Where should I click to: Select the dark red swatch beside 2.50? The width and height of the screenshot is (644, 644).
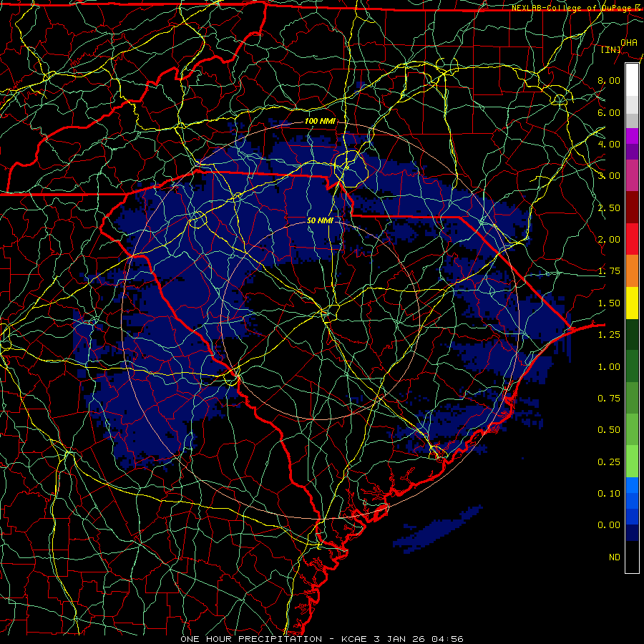click(632, 208)
